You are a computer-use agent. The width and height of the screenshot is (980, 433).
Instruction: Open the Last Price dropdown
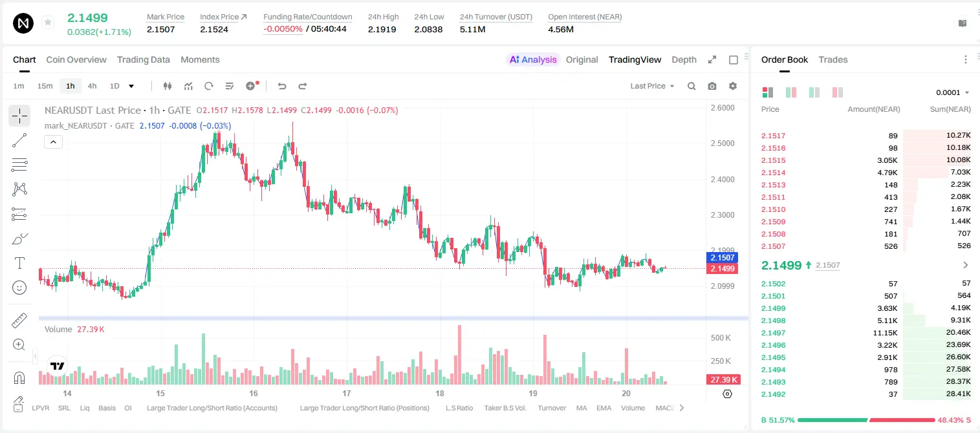[x=652, y=86]
